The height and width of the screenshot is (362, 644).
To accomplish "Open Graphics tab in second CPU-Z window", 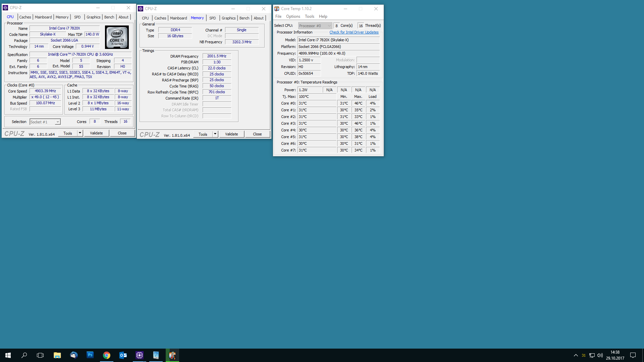I will click(x=229, y=18).
